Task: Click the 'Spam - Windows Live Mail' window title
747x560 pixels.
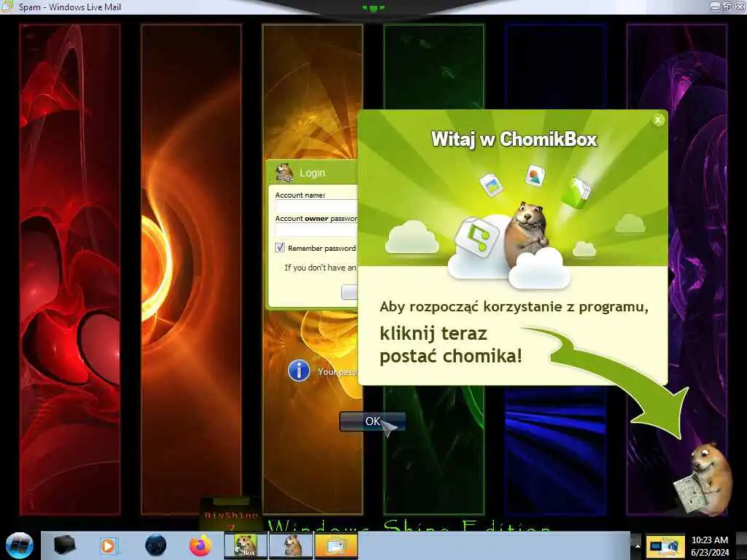Action: pos(70,7)
